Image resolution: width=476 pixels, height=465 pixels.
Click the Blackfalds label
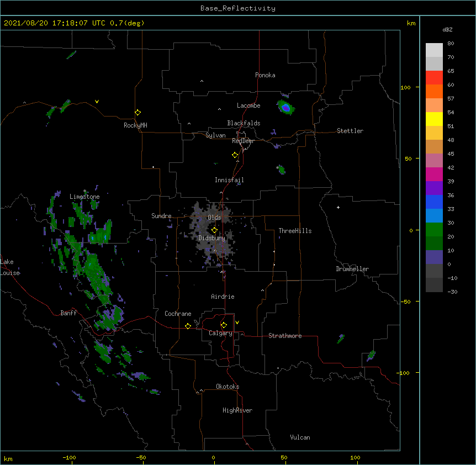244,123
